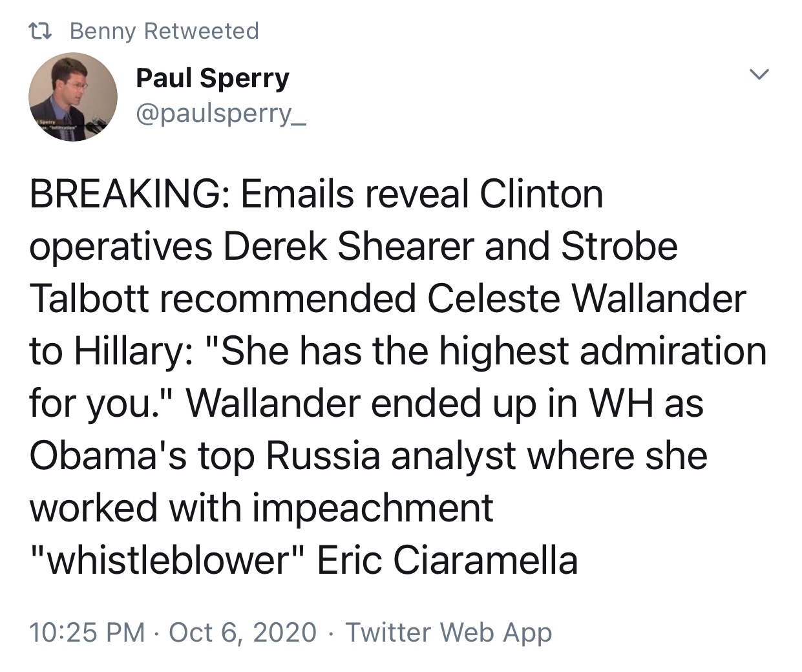Click the word Obama's in the tweet
The height and width of the screenshot is (672, 802).
108,456
